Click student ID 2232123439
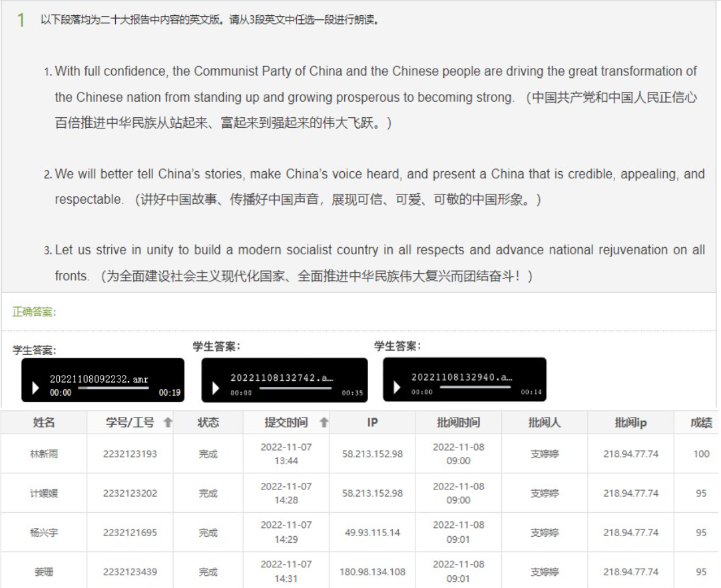This screenshot has height=588, width=721. (129, 572)
